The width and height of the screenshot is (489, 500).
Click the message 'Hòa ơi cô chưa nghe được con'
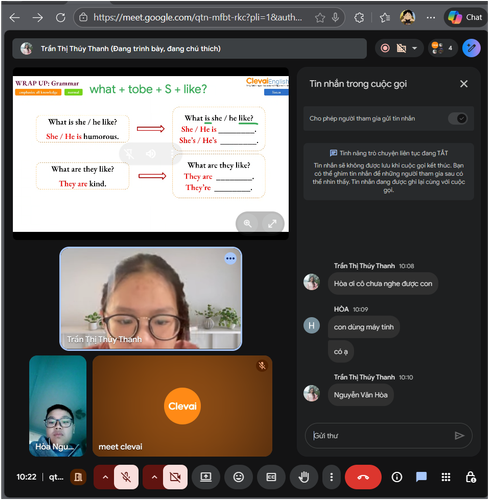[x=383, y=284]
